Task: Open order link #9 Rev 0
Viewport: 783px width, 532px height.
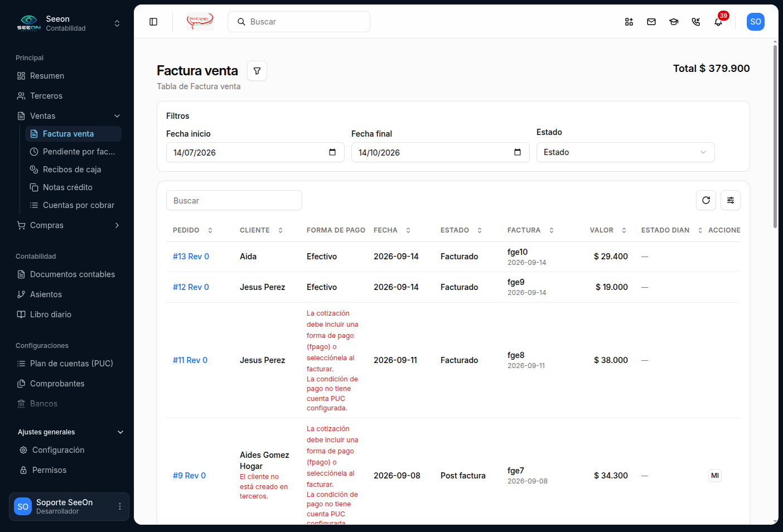Action: tap(189, 476)
